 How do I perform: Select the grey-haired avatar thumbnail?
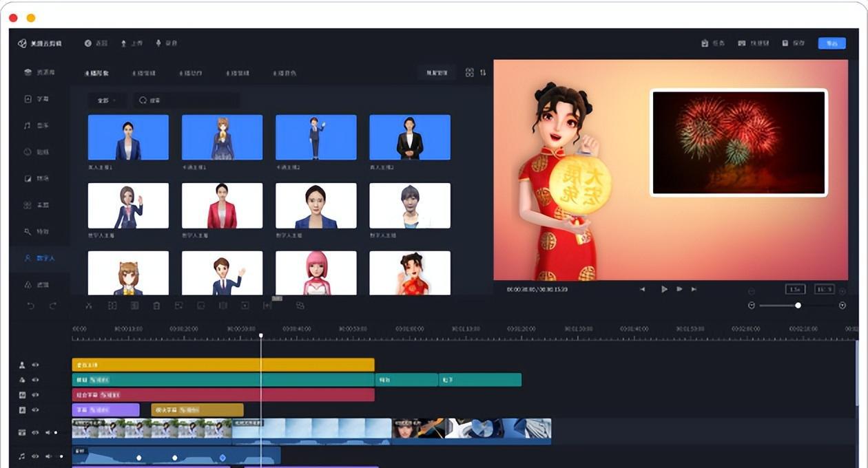pyautogui.click(x=410, y=205)
